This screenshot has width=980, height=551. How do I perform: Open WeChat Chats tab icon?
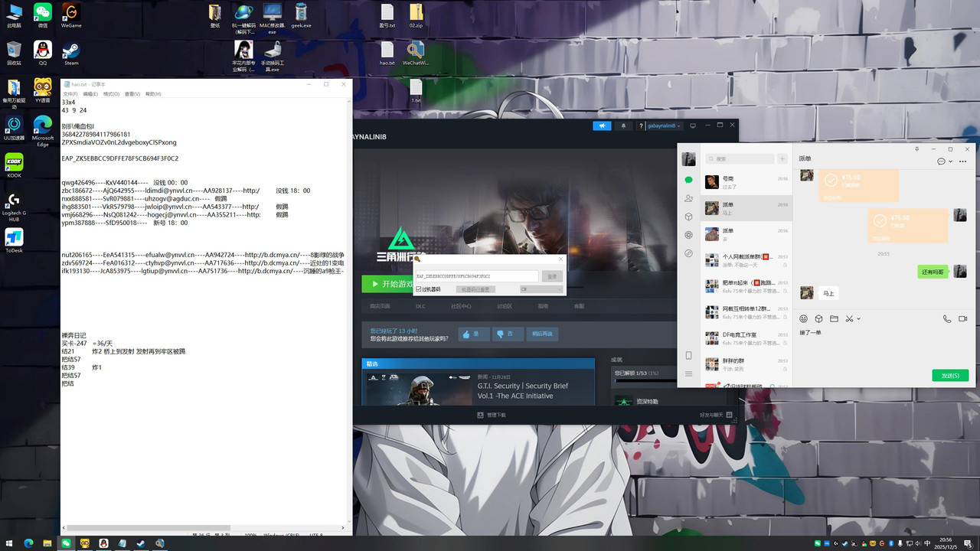click(688, 180)
